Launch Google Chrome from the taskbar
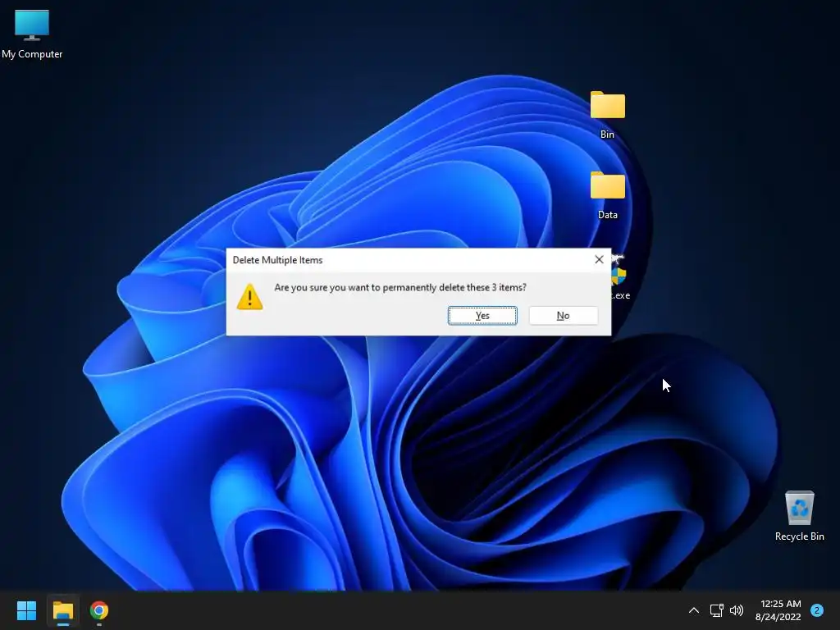The height and width of the screenshot is (630, 840). [x=99, y=610]
